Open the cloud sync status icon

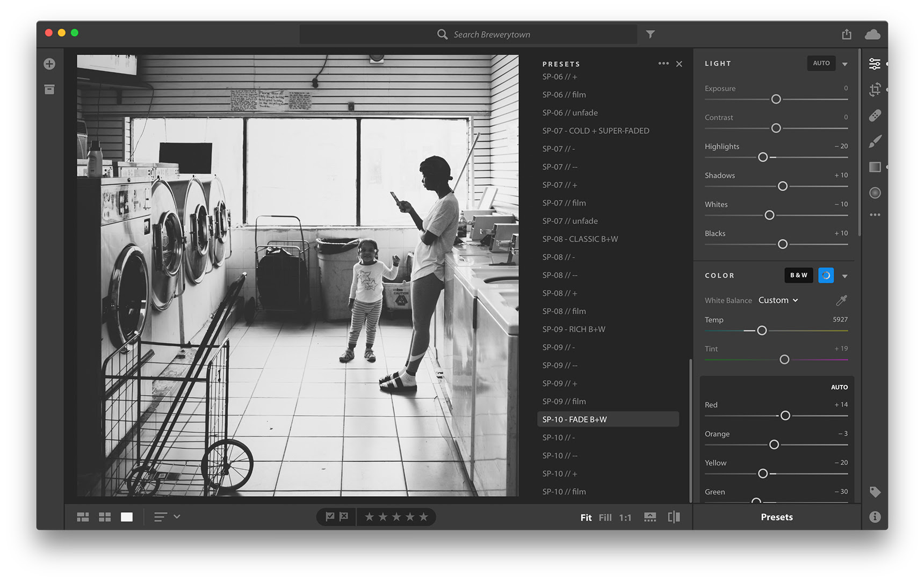point(872,34)
